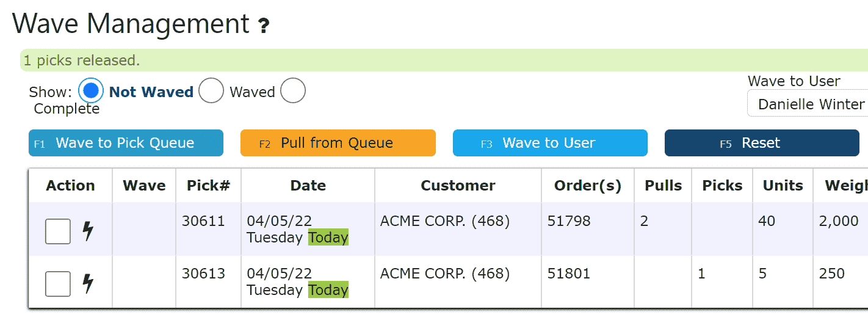Select the Not Waved radio button
Image resolution: width=868 pixels, height=320 pixels.
91,91
